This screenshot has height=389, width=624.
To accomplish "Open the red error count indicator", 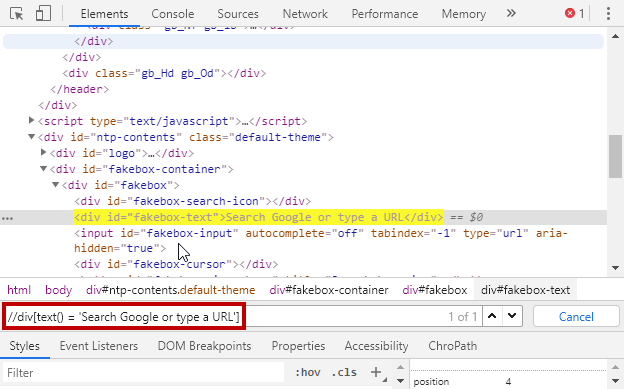I will pyautogui.click(x=574, y=14).
